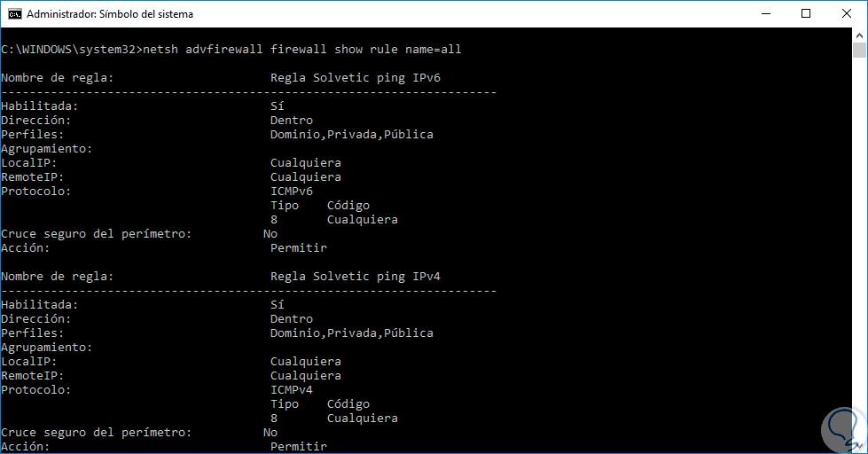Click 'Dominio,Privada,Pública' profiles of the IPv4 rule
The image size is (868, 454).
pos(351,333)
